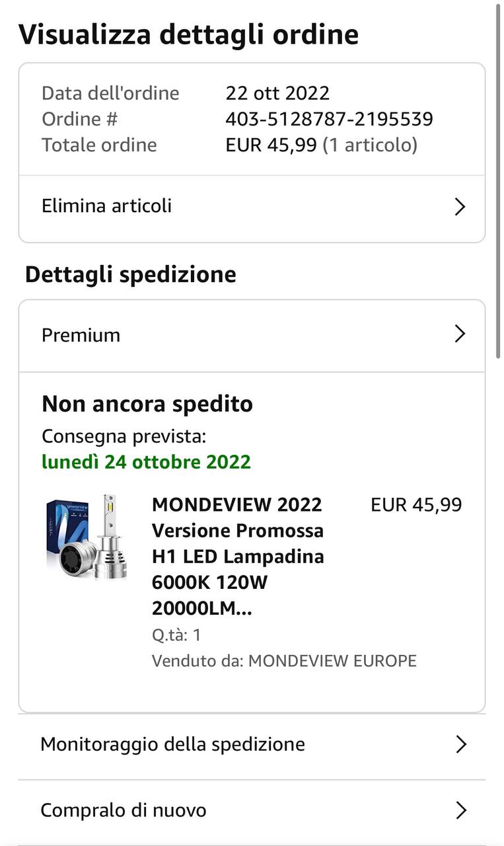
Task: Click the order number 403-5128787-2195539
Action: click(x=329, y=119)
